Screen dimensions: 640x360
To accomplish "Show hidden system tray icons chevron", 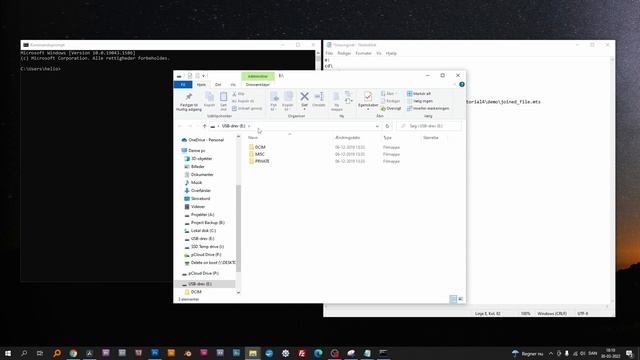I will [551, 353].
